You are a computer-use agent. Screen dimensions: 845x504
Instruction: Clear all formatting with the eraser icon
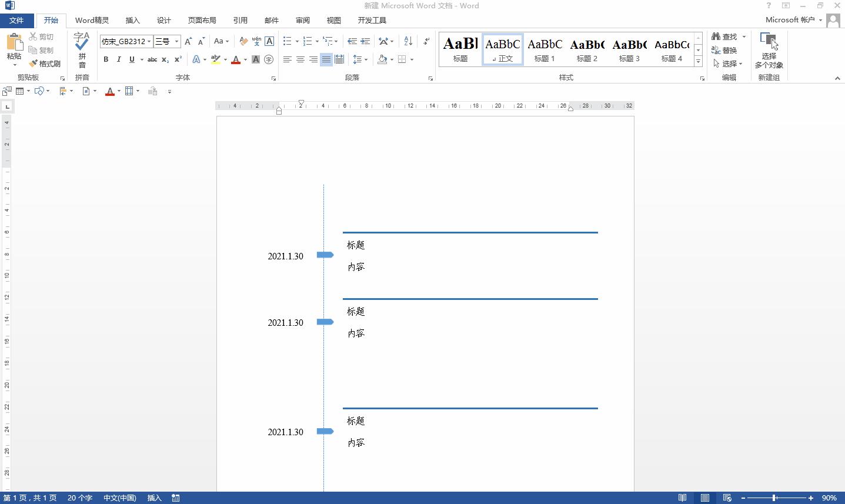pos(243,41)
